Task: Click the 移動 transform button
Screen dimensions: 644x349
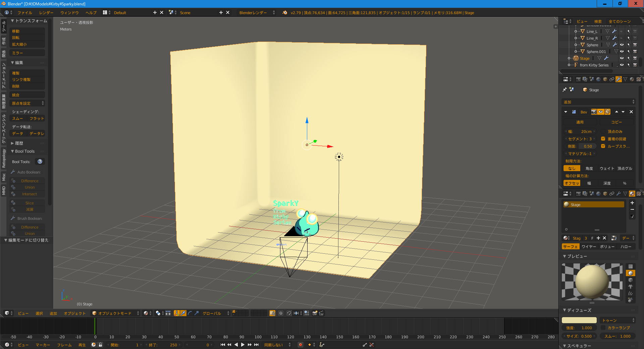Action: 28,31
